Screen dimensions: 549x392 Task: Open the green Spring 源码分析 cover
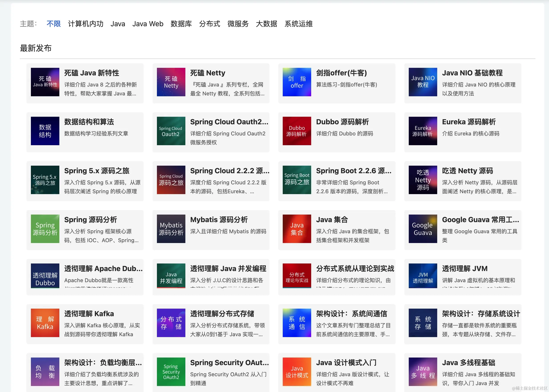click(x=45, y=229)
